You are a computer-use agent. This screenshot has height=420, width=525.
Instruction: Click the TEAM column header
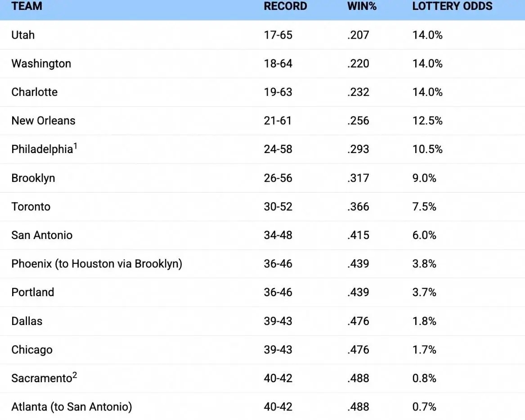[x=27, y=6]
